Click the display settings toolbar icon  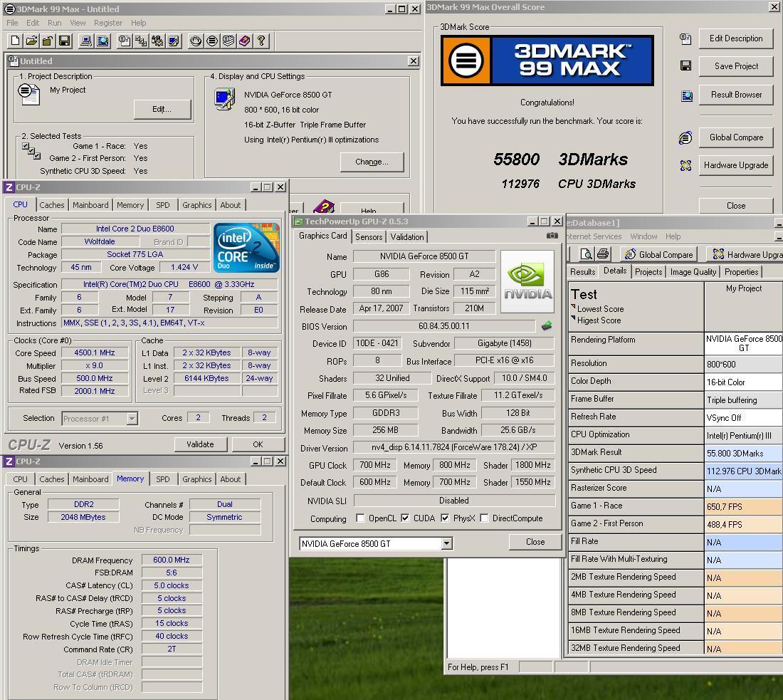(x=174, y=41)
